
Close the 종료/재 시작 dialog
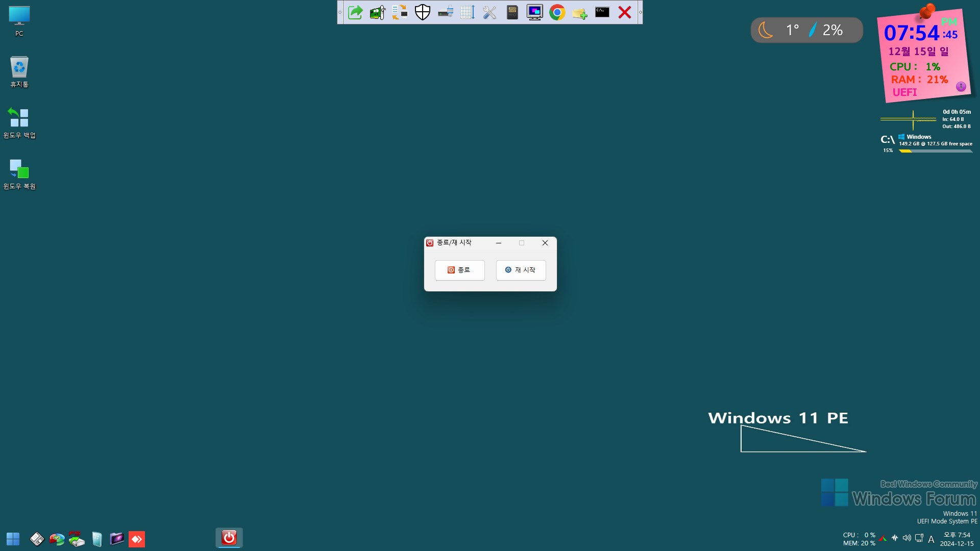tap(545, 243)
